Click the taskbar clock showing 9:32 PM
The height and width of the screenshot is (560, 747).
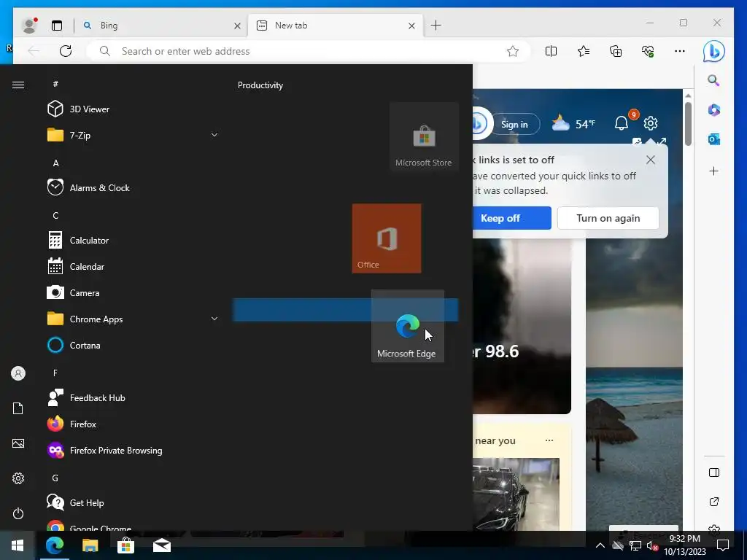pyautogui.click(x=684, y=545)
